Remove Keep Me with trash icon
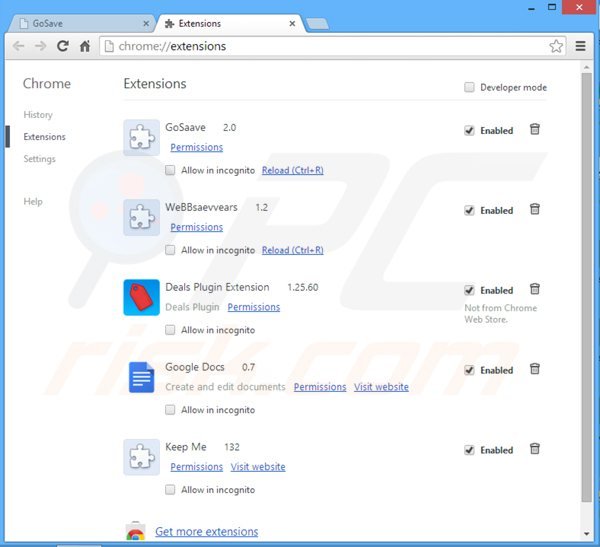Image resolution: width=600 pixels, height=547 pixels. 535,449
